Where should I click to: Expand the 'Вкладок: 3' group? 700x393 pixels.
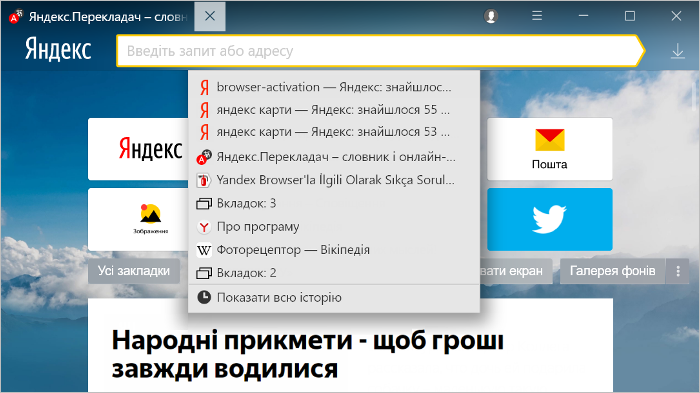pos(334,204)
